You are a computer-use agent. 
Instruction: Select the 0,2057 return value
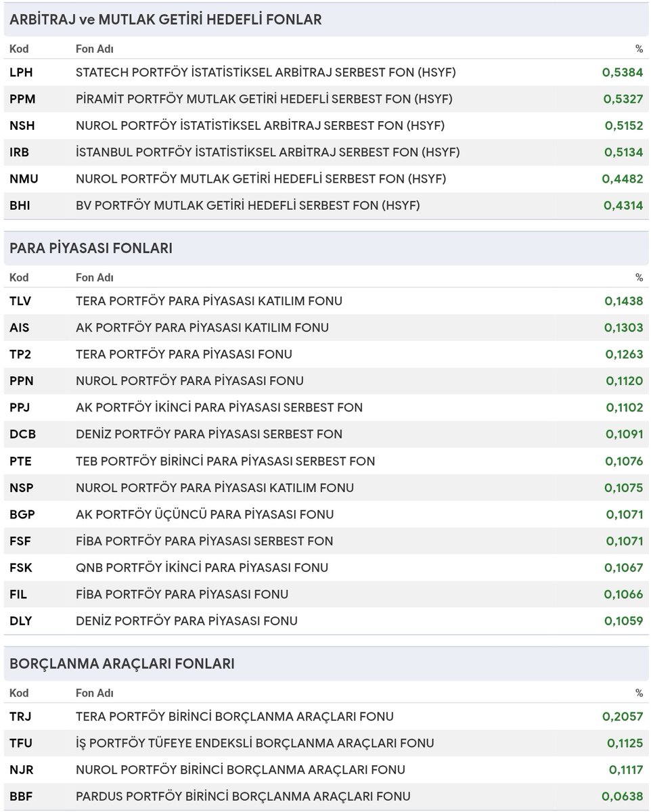(x=623, y=717)
